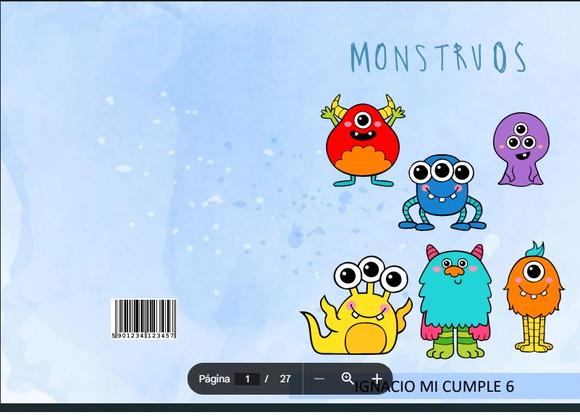580x420 pixels.
Task: Click the zoom out minus button
Action: coord(318,379)
